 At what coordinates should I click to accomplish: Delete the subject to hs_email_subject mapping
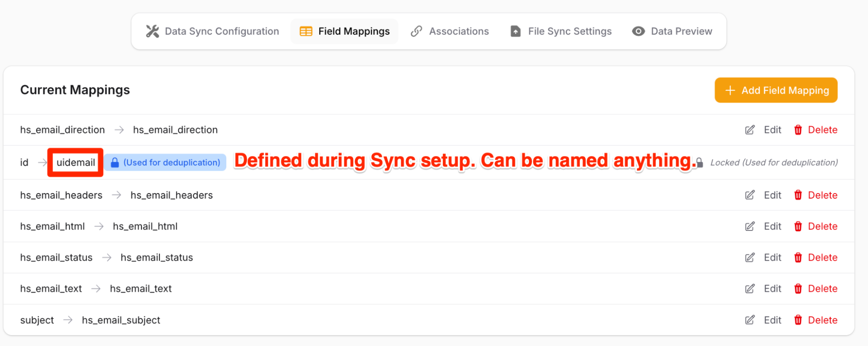[815, 320]
